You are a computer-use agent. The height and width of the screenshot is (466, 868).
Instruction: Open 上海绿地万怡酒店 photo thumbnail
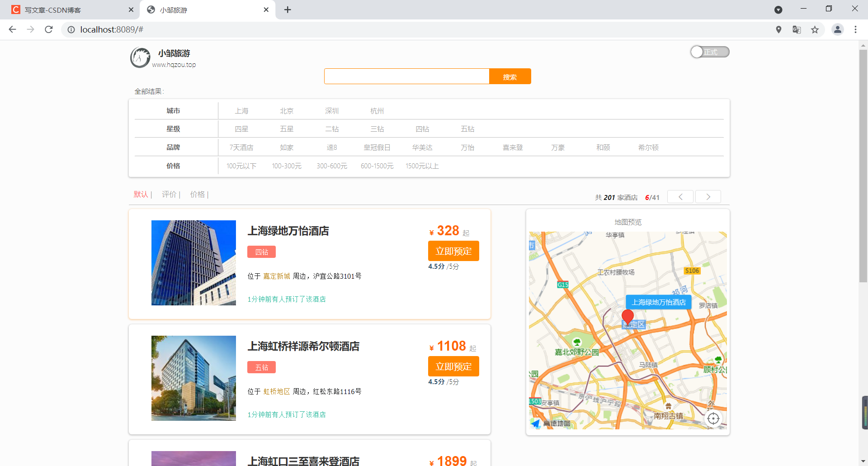pyautogui.click(x=193, y=263)
